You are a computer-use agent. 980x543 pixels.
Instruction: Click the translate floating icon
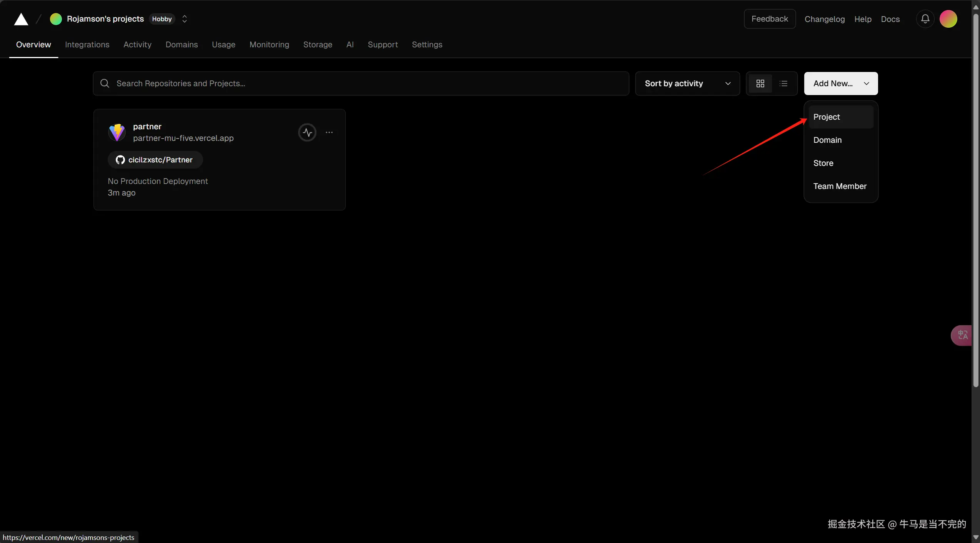962,335
